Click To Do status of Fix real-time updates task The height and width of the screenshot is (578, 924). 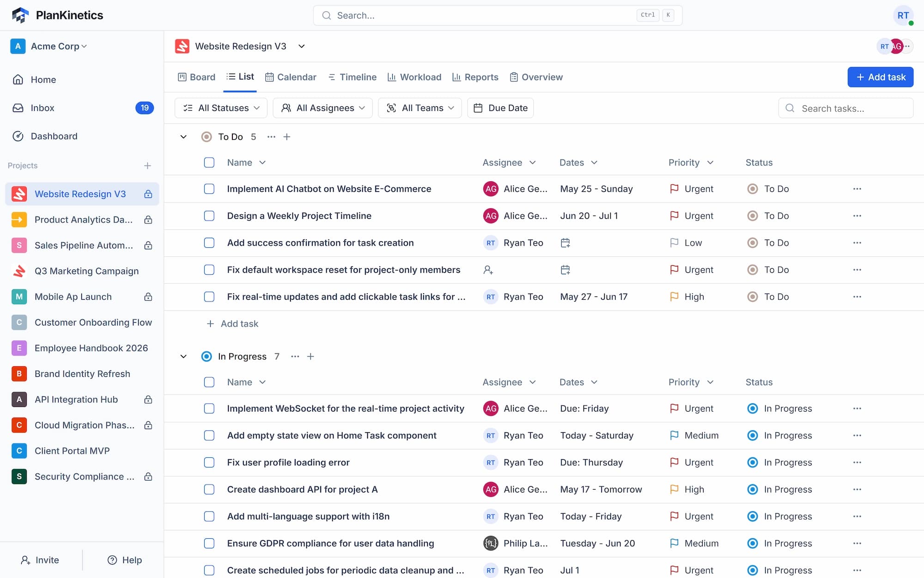click(768, 297)
